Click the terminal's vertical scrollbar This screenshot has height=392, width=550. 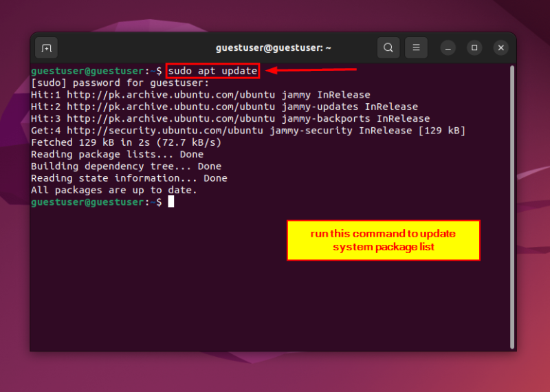pos(511,206)
